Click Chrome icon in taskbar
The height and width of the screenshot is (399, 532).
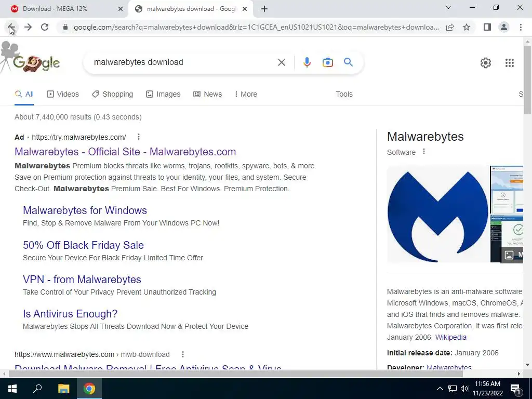(89, 389)
